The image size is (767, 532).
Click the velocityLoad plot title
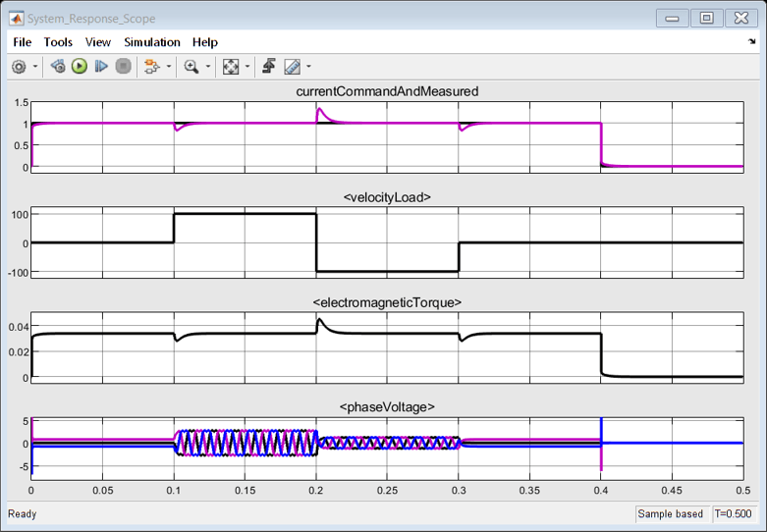coord(387,197)
